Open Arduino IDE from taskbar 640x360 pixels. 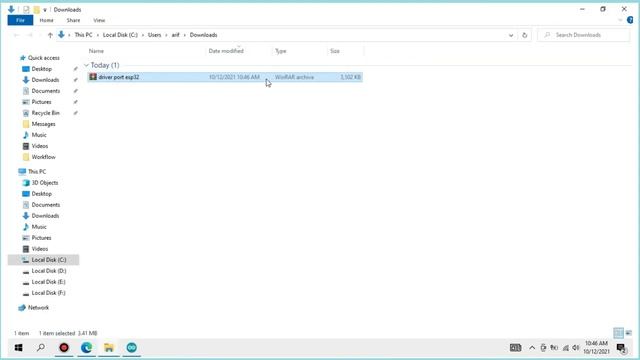click(131, 348)
